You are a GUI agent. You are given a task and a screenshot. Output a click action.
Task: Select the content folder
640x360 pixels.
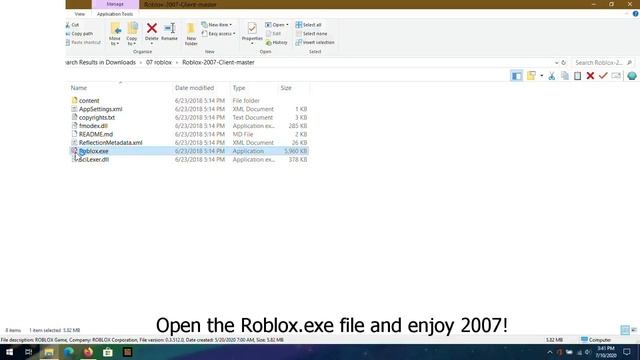coord(89,100)
